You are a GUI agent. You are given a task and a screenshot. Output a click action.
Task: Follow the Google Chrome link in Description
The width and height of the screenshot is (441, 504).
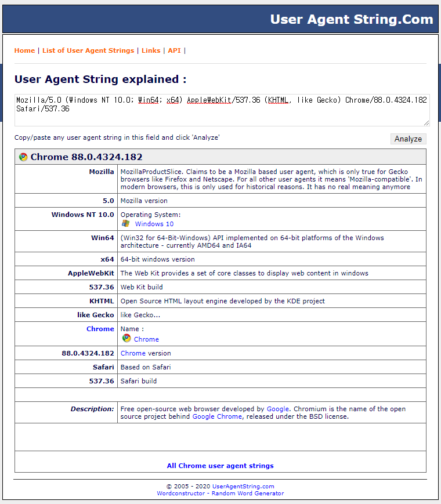(217, 416)
